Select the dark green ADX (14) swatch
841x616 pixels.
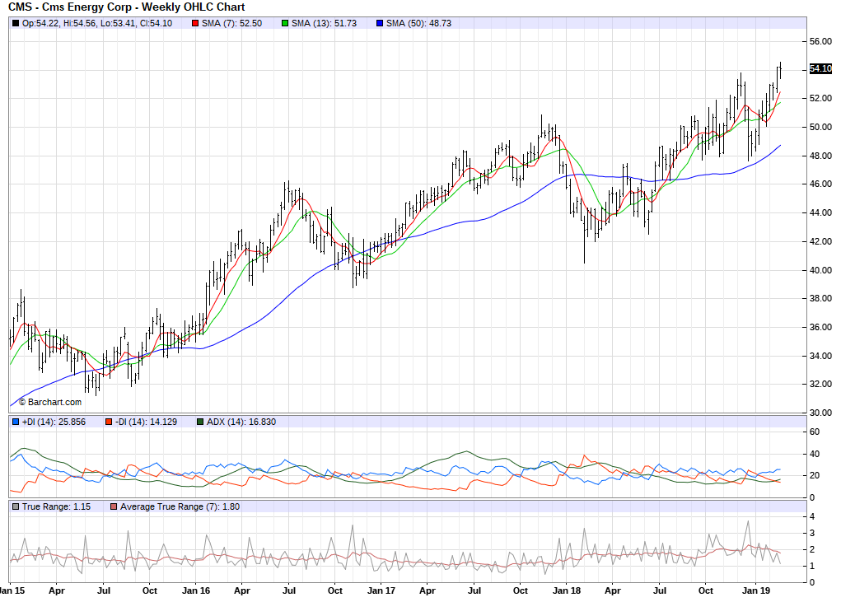200,422
